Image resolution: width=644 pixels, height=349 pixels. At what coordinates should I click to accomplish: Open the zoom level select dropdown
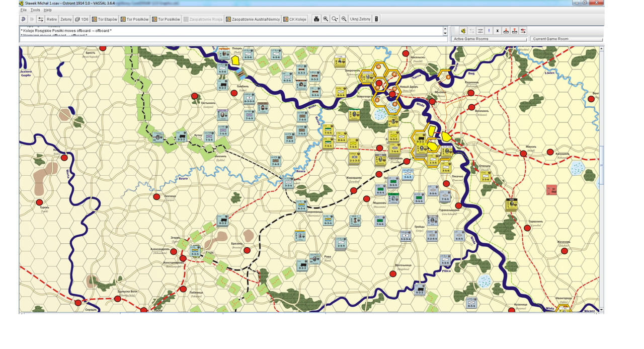pyautogui.click(x=335, y=19)
